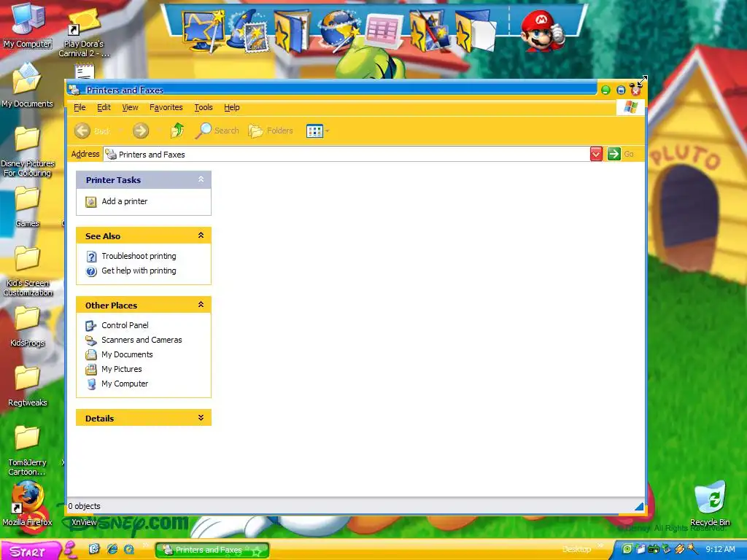Click Printers and Faxes taskbar button
This screenshot has width=747, height=560.
[212, 550]
